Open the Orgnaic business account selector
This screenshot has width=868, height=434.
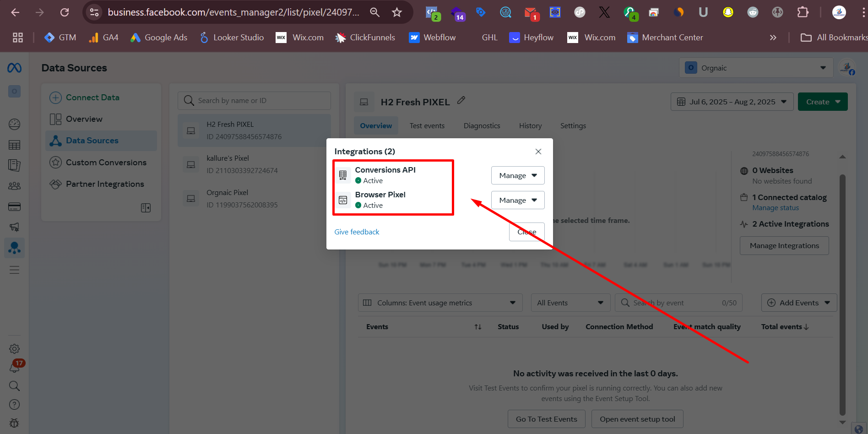(x=755, y=68)
